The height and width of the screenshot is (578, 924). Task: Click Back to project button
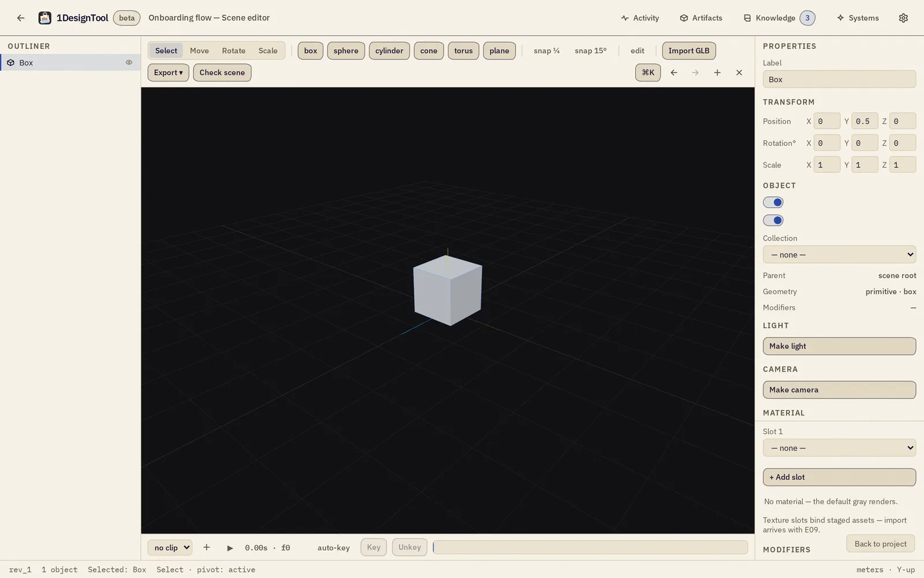tap(880, 544)
